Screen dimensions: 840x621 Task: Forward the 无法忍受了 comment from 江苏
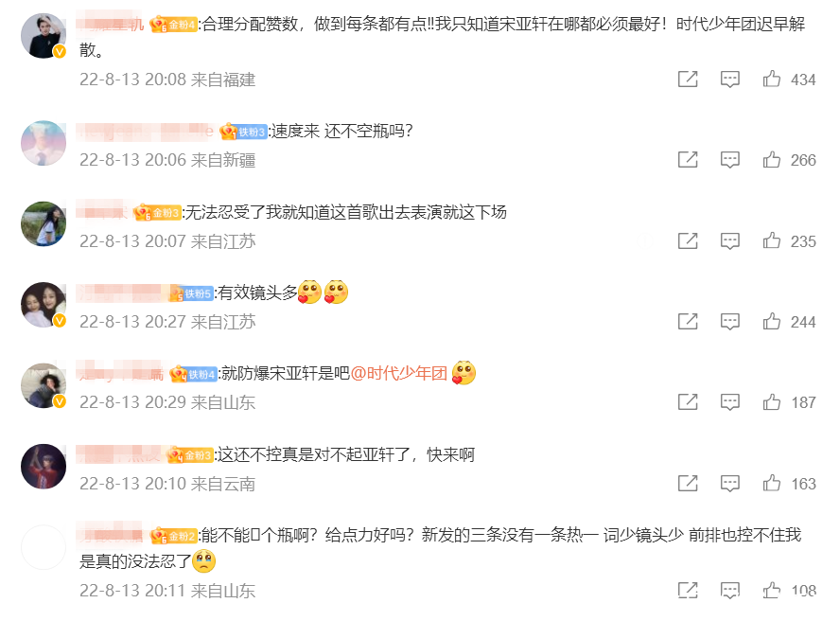pyautogui.click(x=688, y=240)
